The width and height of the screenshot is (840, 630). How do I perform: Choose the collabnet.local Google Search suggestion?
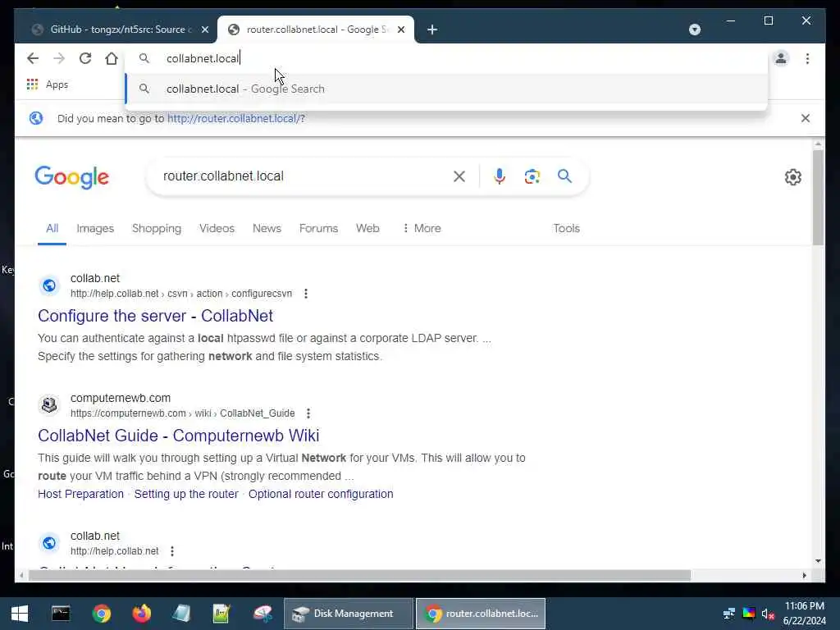click(x=446, y=89)
